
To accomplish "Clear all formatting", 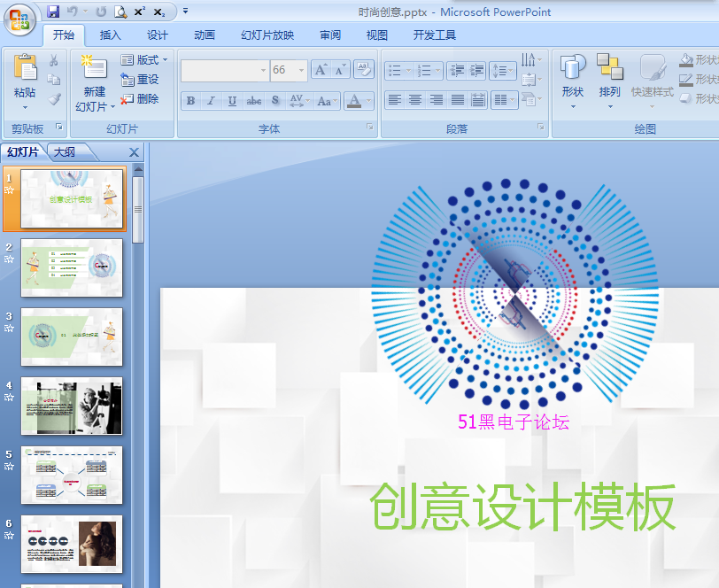I will [x=364, y=69].
